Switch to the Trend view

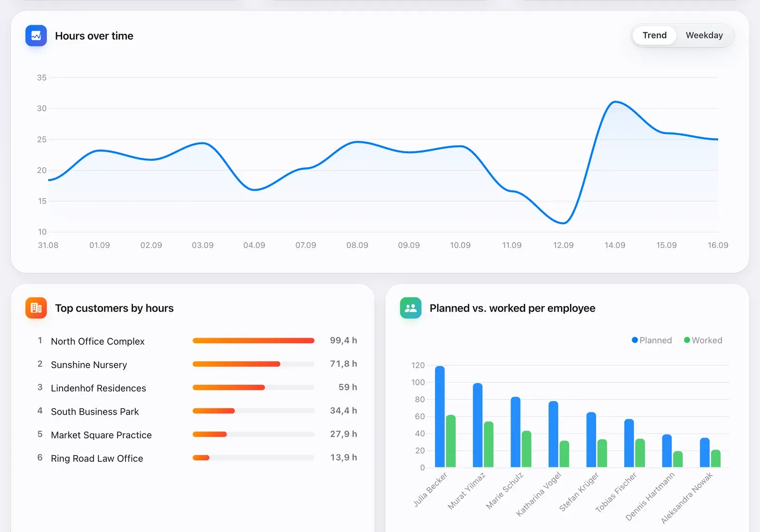pyautogui.click(x=655, y=35)
